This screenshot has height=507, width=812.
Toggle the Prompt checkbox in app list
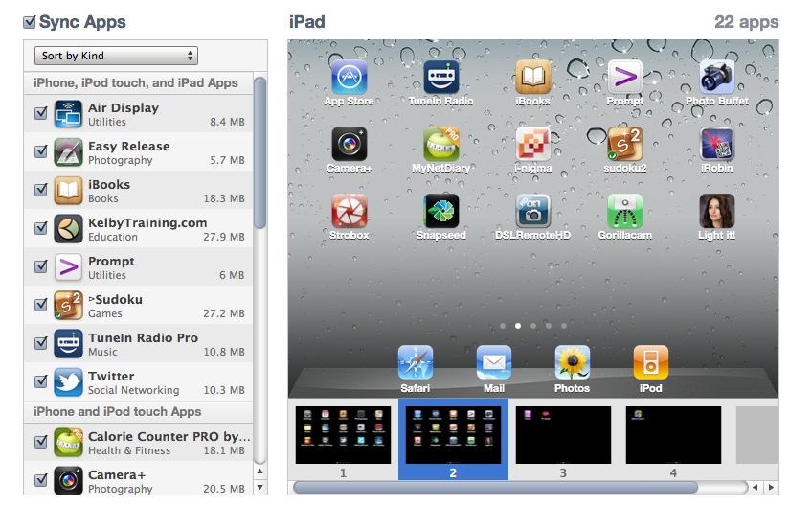pyautogui.click(x=41, y=266)
